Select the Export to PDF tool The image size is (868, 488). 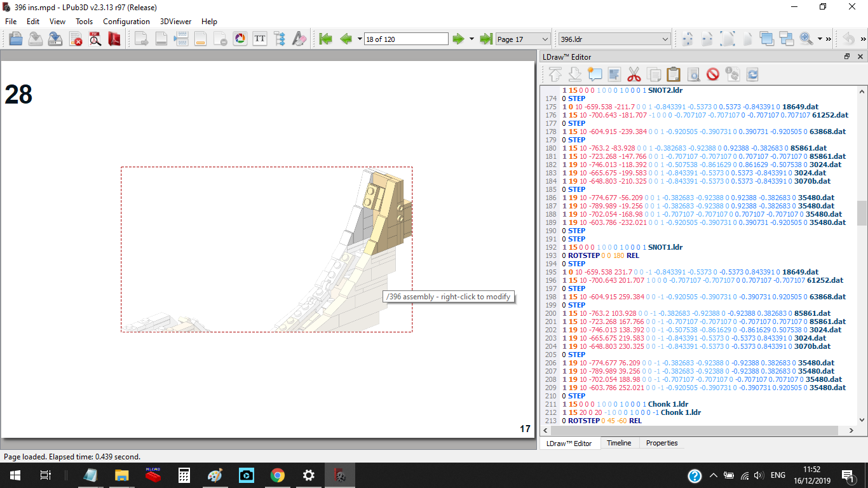pyautogui.click(x=115, y=39)
